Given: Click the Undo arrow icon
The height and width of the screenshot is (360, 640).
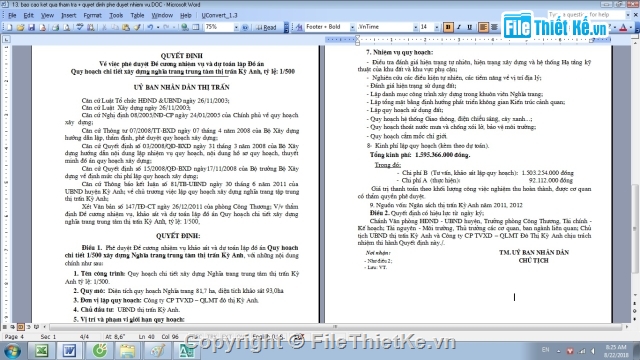Looking at the screenshot, I should 150,27.
